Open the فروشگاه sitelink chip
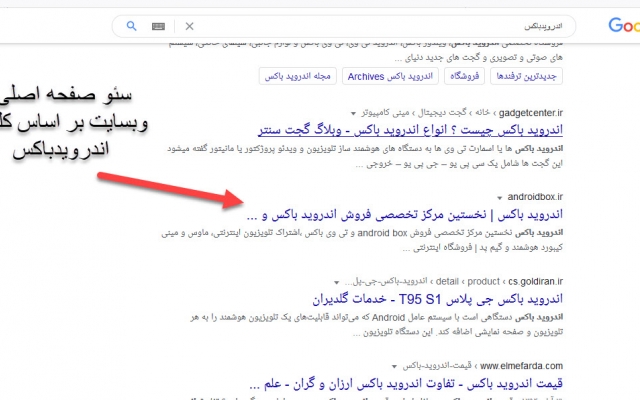The width and height of the screenshot is (640, 400). click(464, 76)
